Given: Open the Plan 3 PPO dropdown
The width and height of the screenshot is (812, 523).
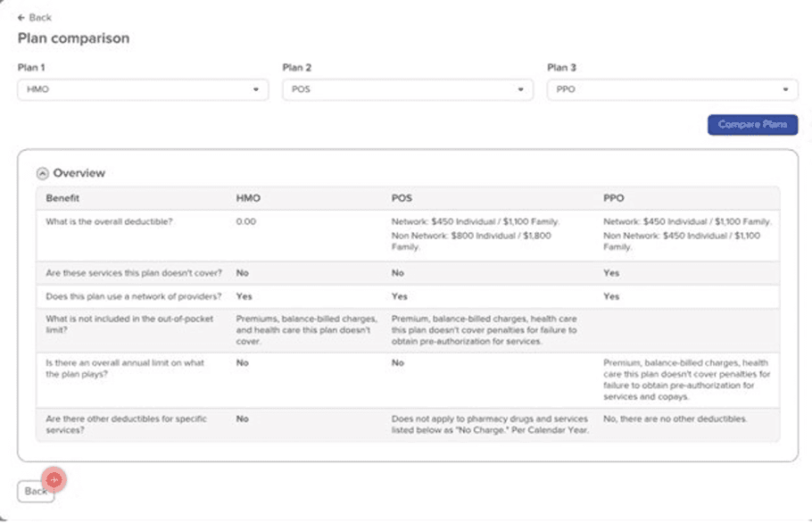Looking at the screenshot, I should coord(669,89).
